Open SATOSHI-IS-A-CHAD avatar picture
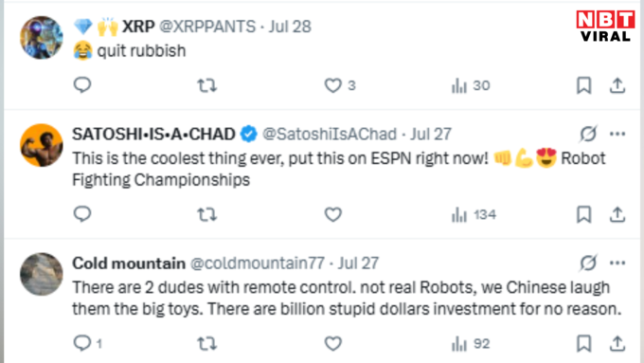 tap(42, 145)
